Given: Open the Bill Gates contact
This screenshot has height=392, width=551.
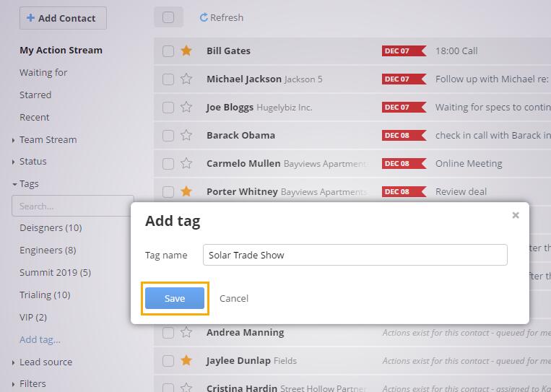Looking at the screenshot, I should pyautogui.click(x=228, y=51).
